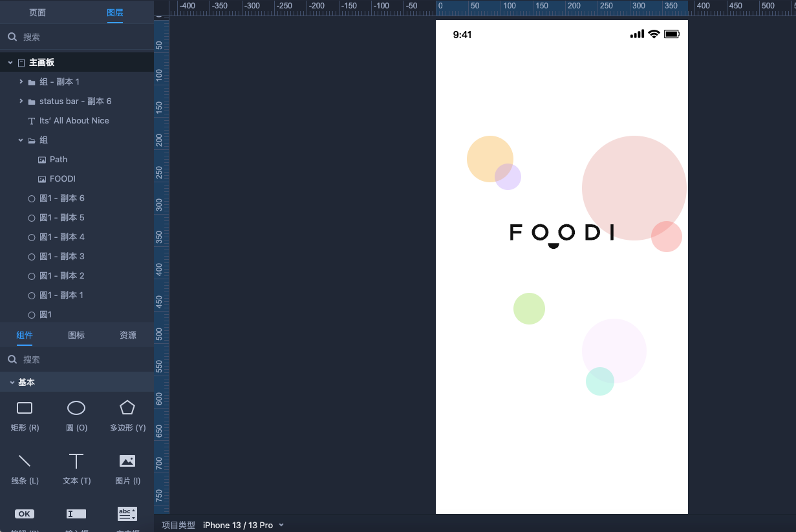This screenshot has width=796, height=532.
Task: Expand the 组 - 副本 1 group
Action: click(x=21, y=82)
